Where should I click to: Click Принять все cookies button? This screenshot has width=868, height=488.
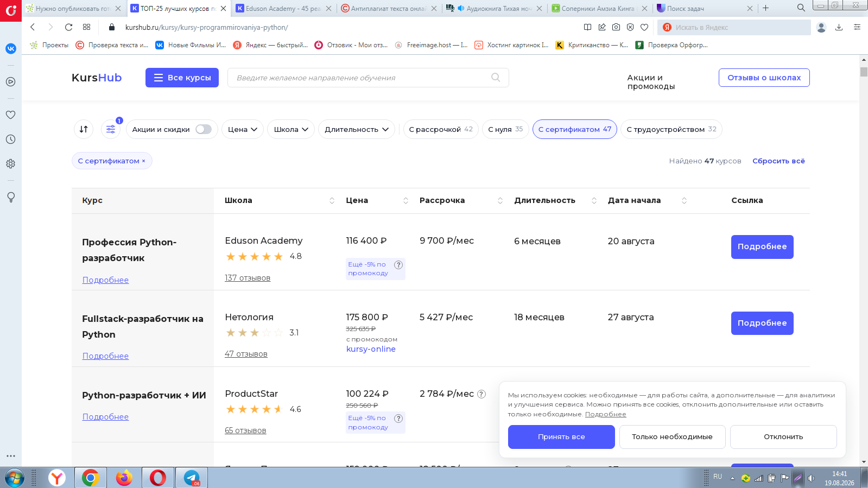[x=561, y=437]
